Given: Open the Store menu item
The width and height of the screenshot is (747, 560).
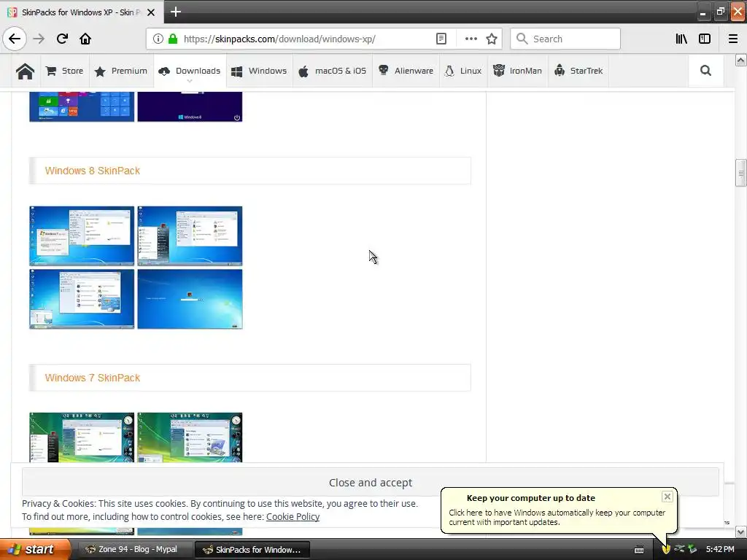Looking at the screenshot, I should point(65,71).
